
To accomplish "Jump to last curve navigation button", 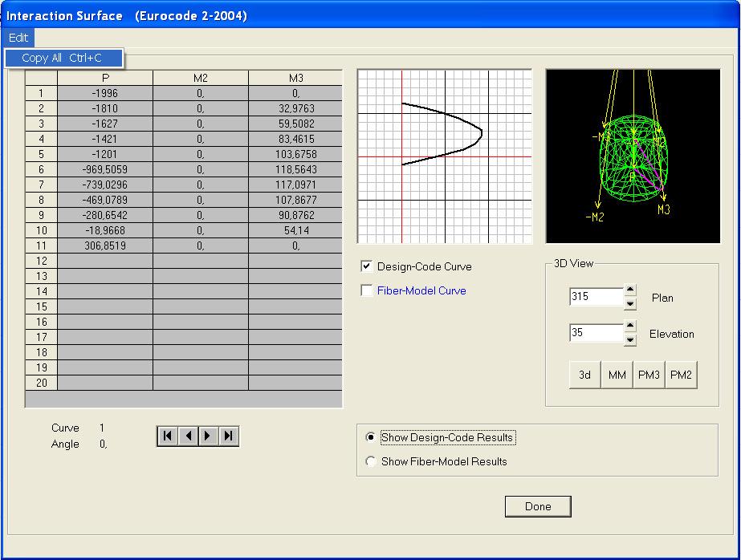I will point(228,436).
